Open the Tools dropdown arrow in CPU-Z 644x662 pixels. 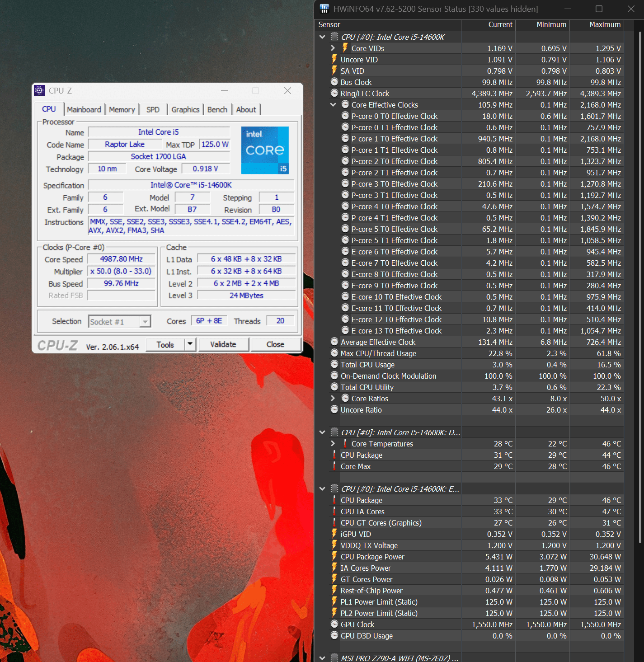coord(190,344)
